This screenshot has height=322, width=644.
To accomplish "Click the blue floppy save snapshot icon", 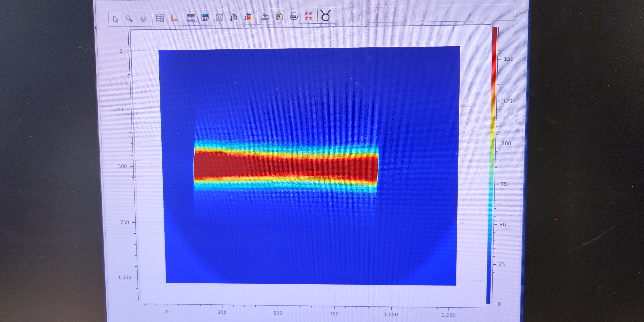I will point(205,17).
